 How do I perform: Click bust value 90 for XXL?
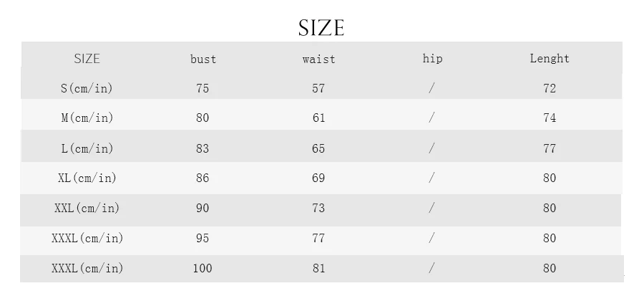pos(203,208)
